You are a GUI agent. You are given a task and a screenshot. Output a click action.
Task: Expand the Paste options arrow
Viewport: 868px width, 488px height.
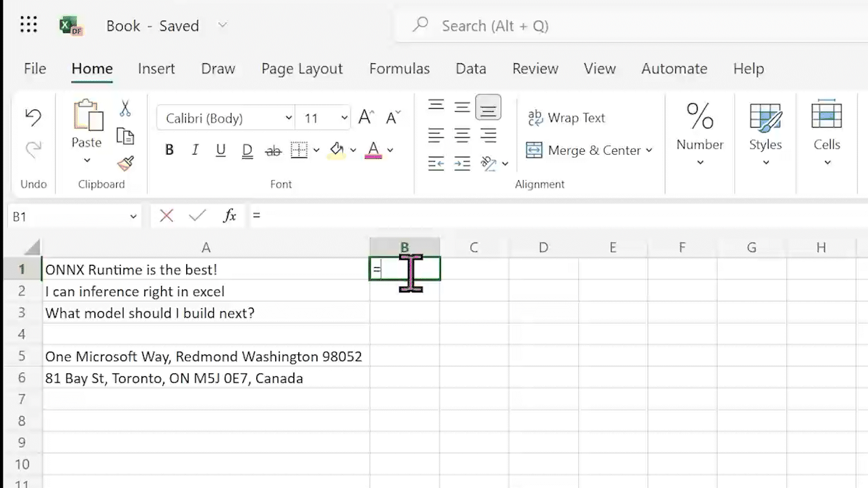click(87, 160)
